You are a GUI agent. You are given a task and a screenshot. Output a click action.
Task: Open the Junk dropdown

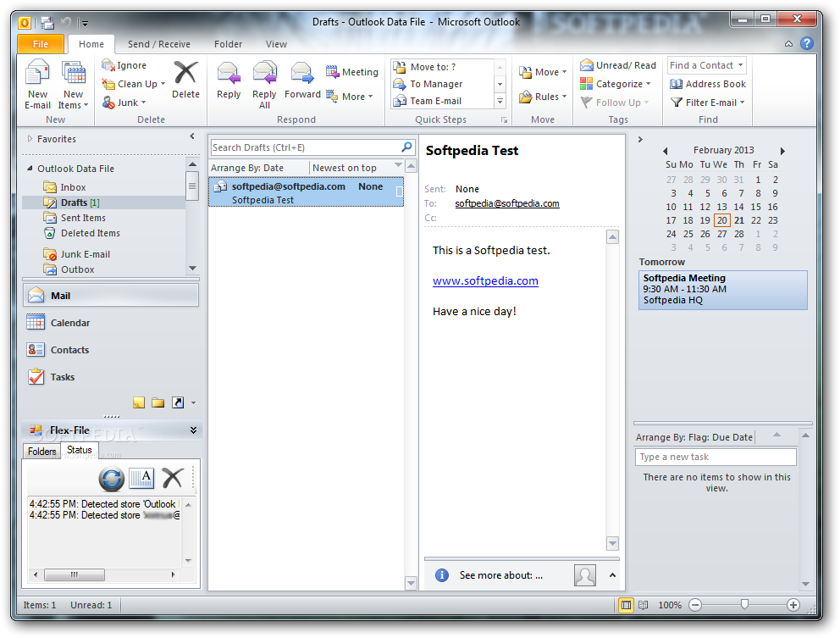pos(124,103)
